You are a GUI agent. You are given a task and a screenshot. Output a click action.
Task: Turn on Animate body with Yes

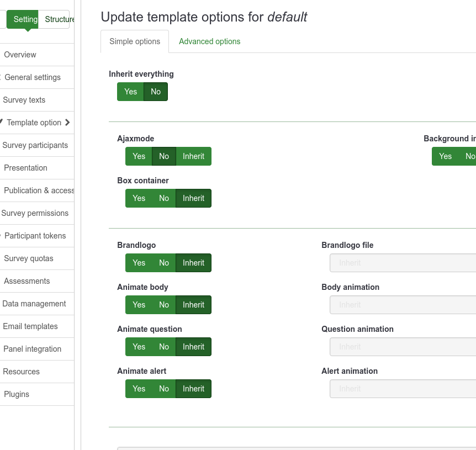pyautogui.click(x=139, y=305)
